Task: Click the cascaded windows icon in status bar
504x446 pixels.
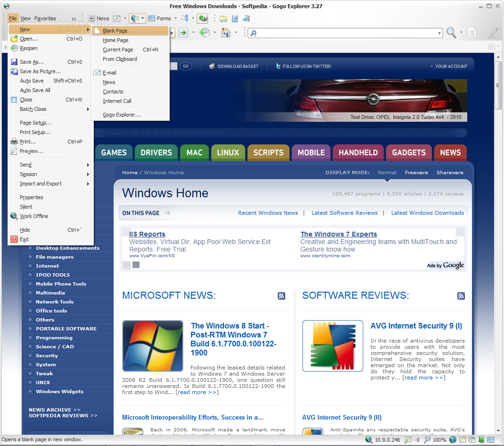Action: point(472,439)
